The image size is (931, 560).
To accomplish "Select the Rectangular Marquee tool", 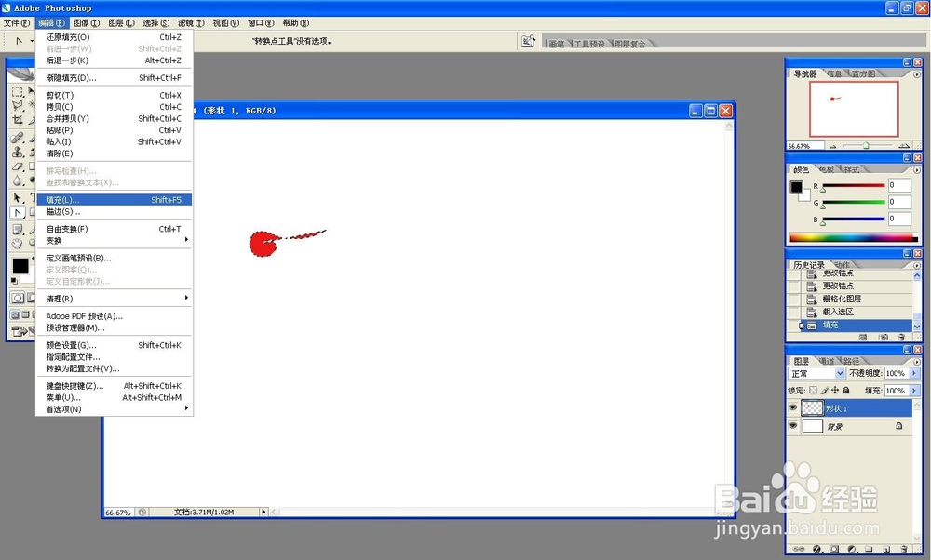I will pos(17,91).
